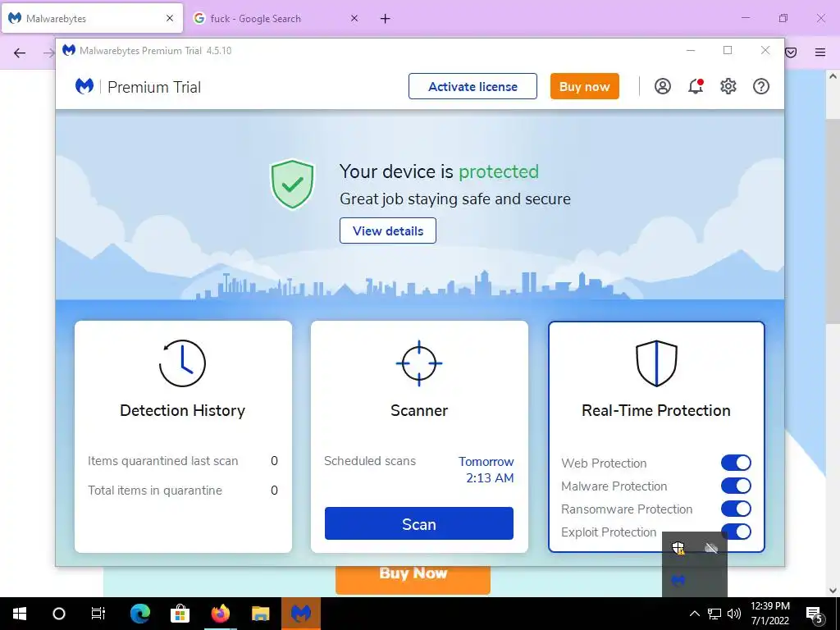Toggle Ransomware Protection switch
This screenshot has width=840, height=630.
coord(736,509)
